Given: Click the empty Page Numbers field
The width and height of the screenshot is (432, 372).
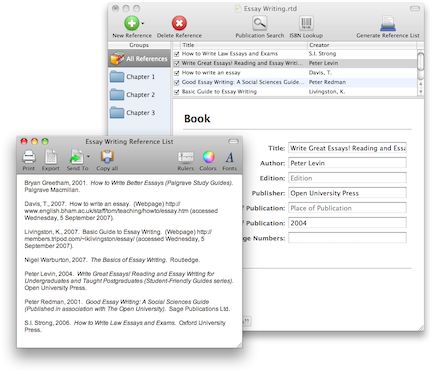Looking at the screenshot, I should click(347, 238).
